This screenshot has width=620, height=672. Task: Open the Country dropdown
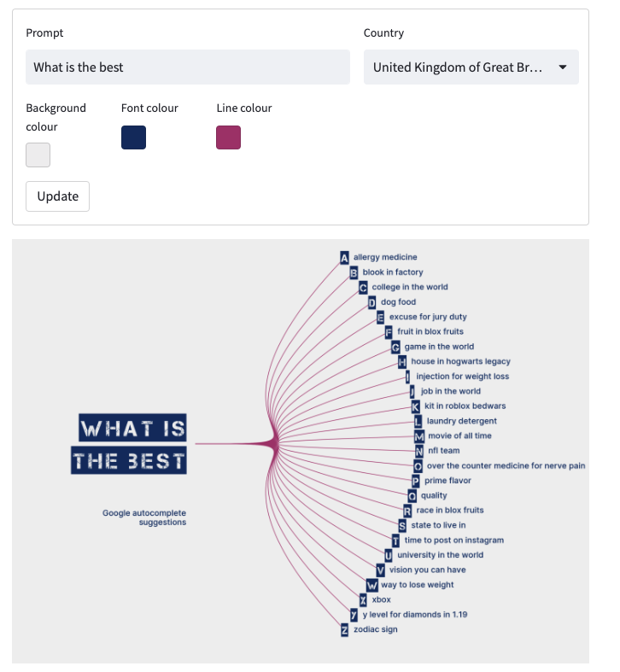(471, 67)
